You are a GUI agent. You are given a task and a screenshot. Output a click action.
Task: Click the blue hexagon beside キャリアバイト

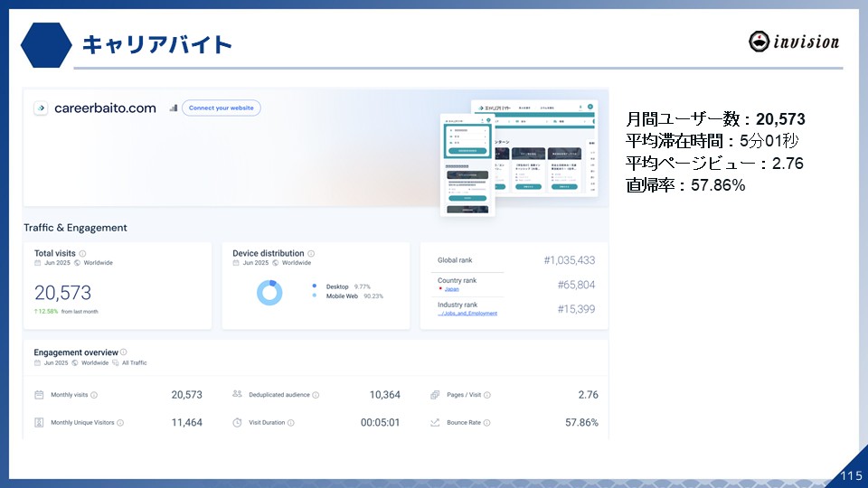pyautogui.click(x=46, y=45)
